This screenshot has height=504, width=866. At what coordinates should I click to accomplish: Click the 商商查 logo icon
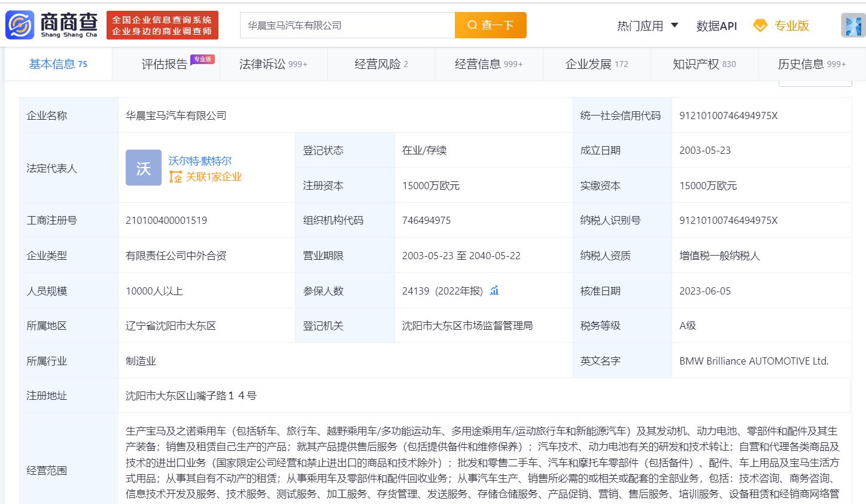point(20,25)
